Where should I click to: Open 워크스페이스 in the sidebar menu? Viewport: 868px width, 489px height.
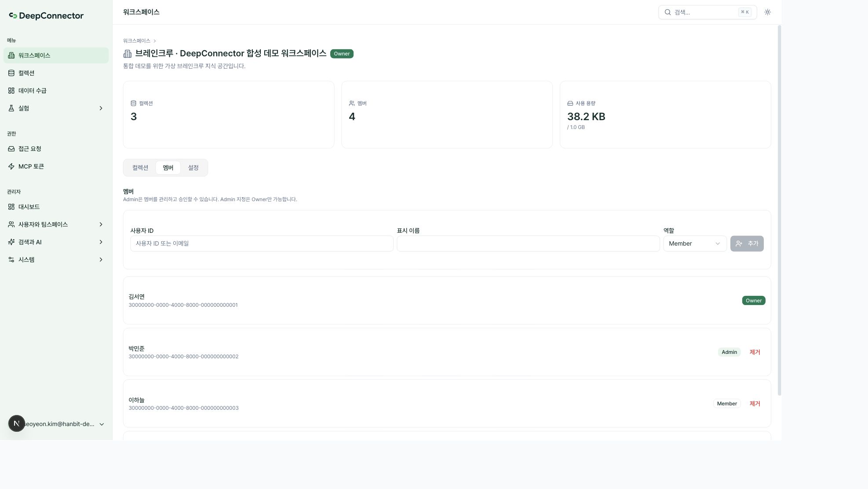coord(56,55)
